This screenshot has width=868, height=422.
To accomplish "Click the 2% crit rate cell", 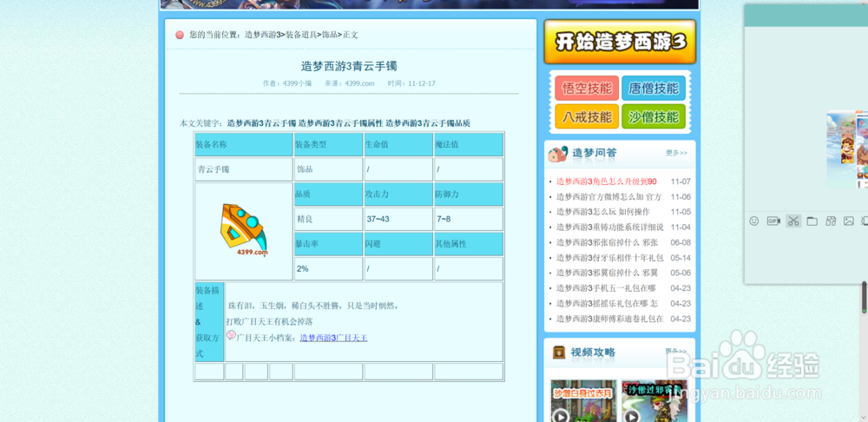I will coord(328,268).
